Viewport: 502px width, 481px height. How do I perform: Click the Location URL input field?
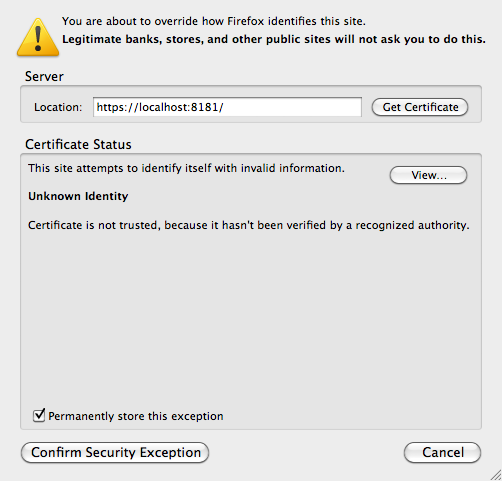click(227, 107)
